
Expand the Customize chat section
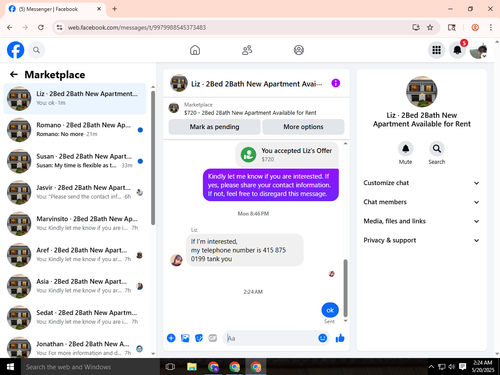pos(422,183)
